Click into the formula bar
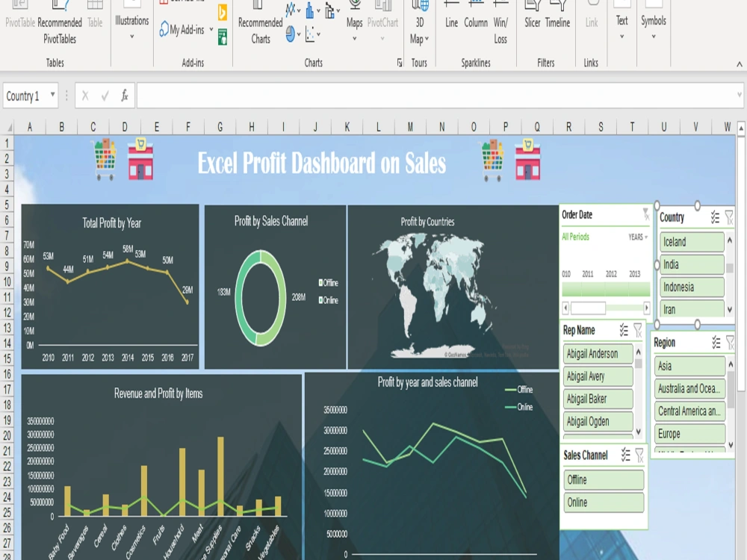The height and width of the screenshot is (560, 747). click(436, 96)
